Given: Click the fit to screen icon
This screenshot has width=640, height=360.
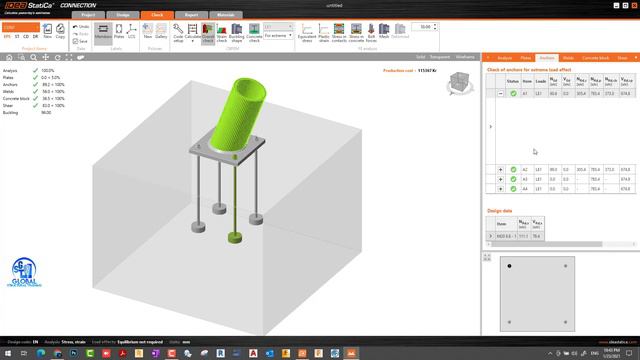Looking at the screenshot, I should [x=69, y=58].
